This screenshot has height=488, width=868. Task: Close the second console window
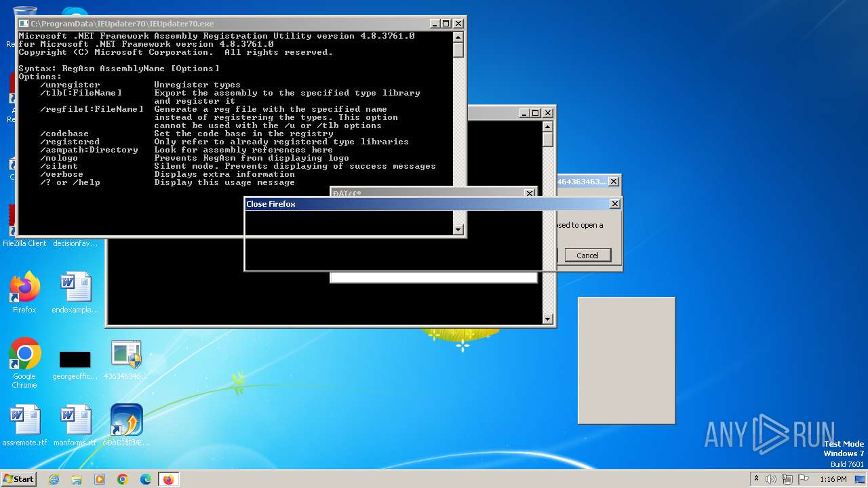[x=547, y=113]
